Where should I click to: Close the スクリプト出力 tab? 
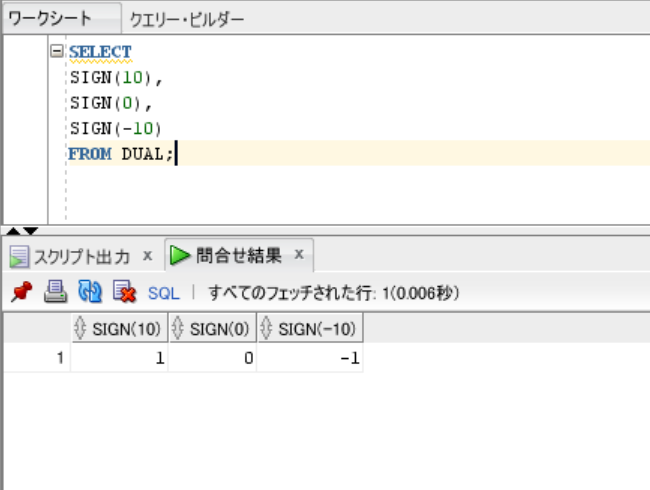click(x=147, y=255)
